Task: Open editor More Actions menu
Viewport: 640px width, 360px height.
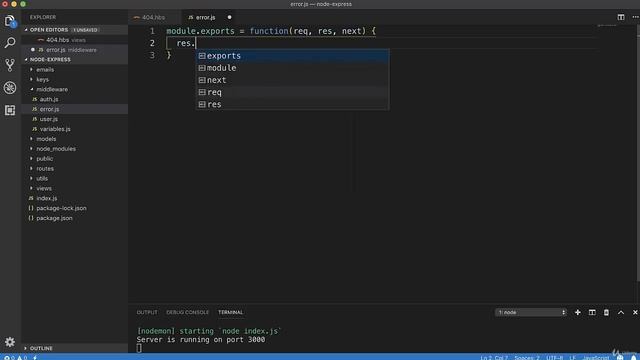Action: pyautogui.click(x=636, y=17)
